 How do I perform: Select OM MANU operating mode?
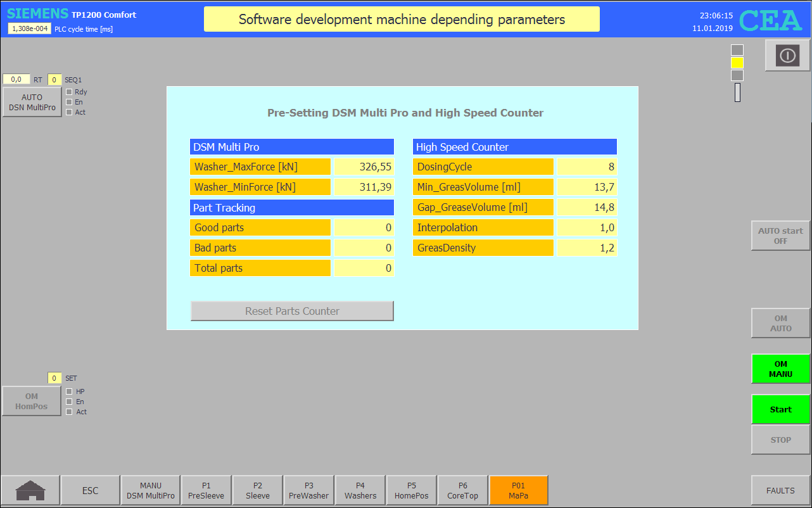point(780,369)
